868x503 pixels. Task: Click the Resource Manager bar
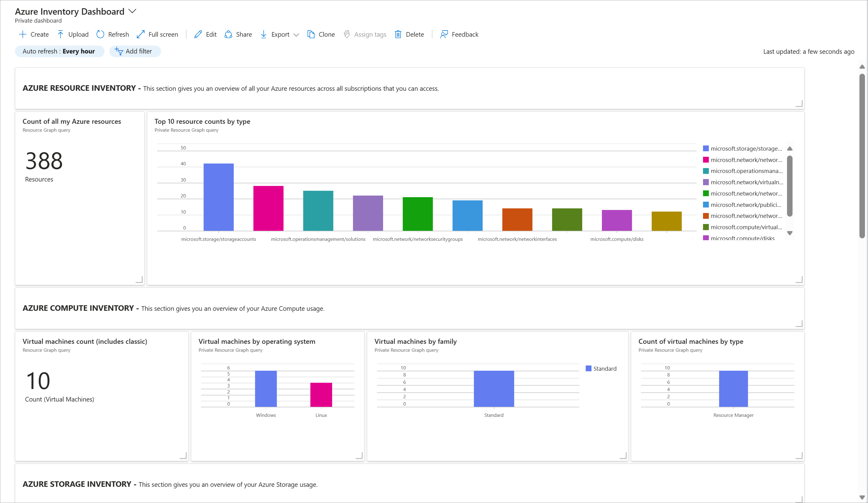(x=733, y=389)
